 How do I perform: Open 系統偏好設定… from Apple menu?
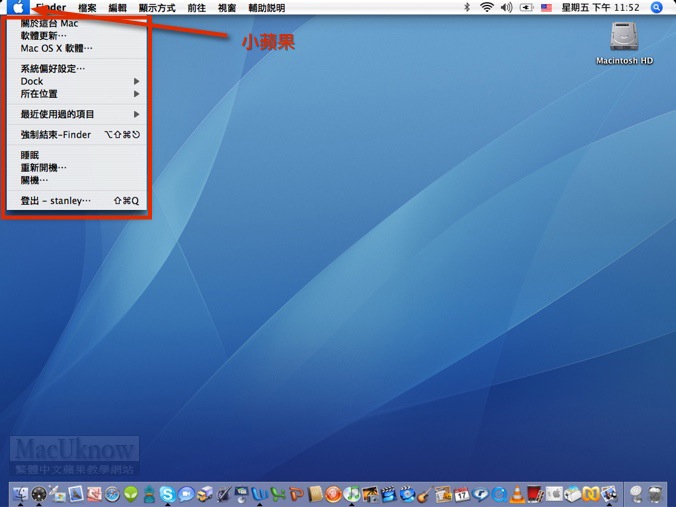pos(77,69)
